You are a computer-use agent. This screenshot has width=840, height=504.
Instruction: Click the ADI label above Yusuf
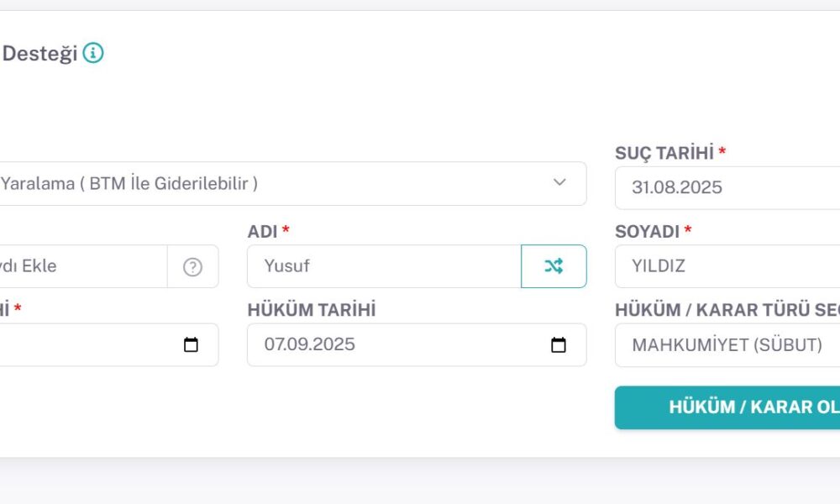(262, 231)
